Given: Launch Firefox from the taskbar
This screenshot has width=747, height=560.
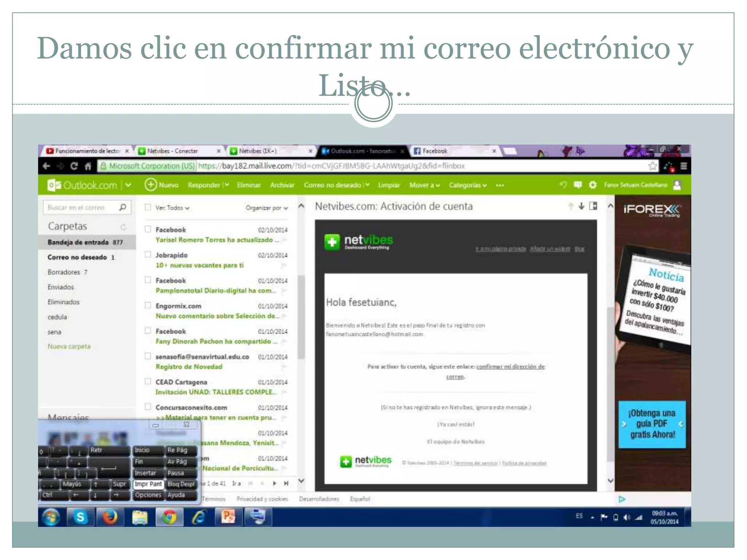Looking at the screenshot, I should click(110, 517).
